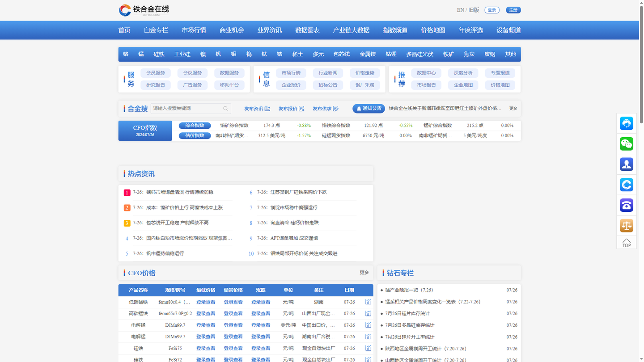Click the 日期 column header in CFO价格
The width and height of the screenshot is (644, 362).
click(x=349, y=290)
